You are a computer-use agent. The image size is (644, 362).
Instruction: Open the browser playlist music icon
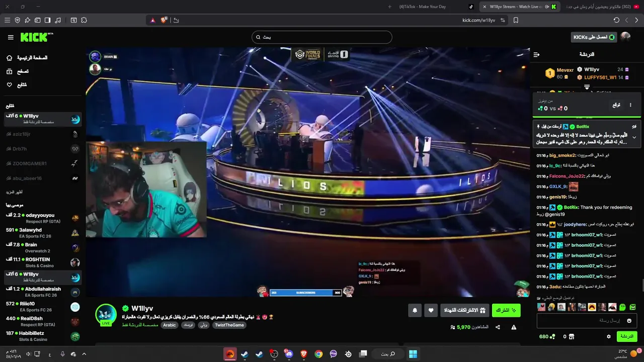pos(58,20)
